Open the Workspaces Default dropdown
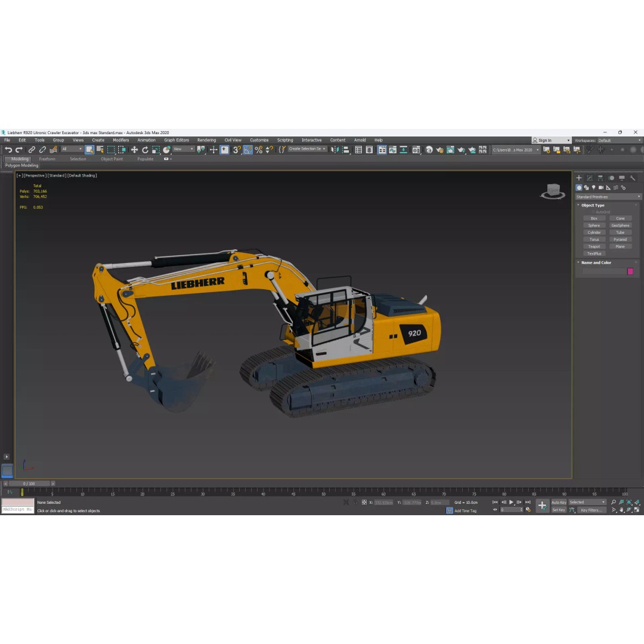Viewport: 644px width, 644px height. click(620, 141)
